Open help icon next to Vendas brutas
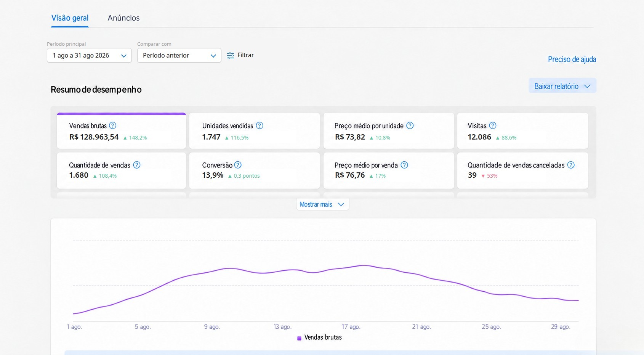 [112, 125]
